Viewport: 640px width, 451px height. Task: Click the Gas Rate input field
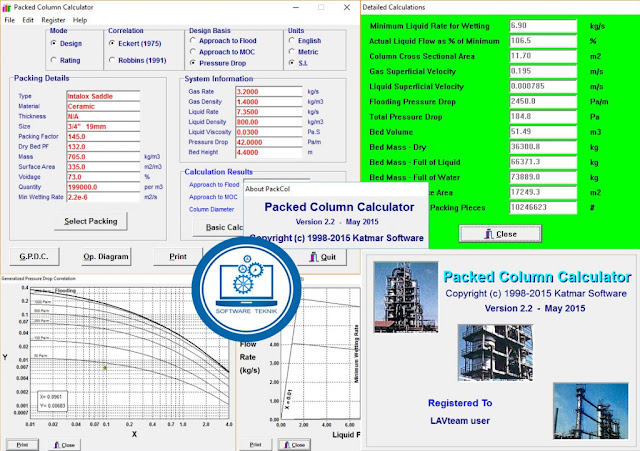tap(269, 92)
